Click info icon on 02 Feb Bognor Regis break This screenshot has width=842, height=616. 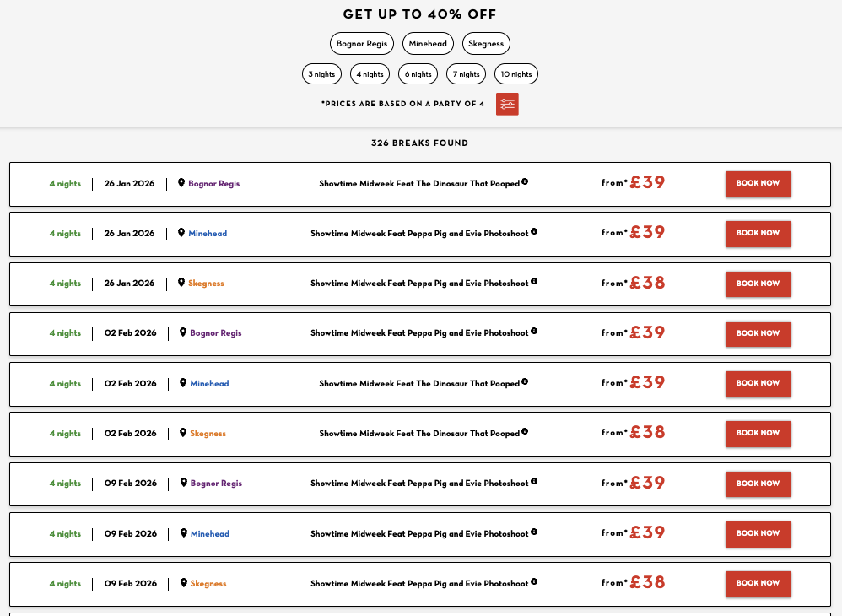[534, 332]
